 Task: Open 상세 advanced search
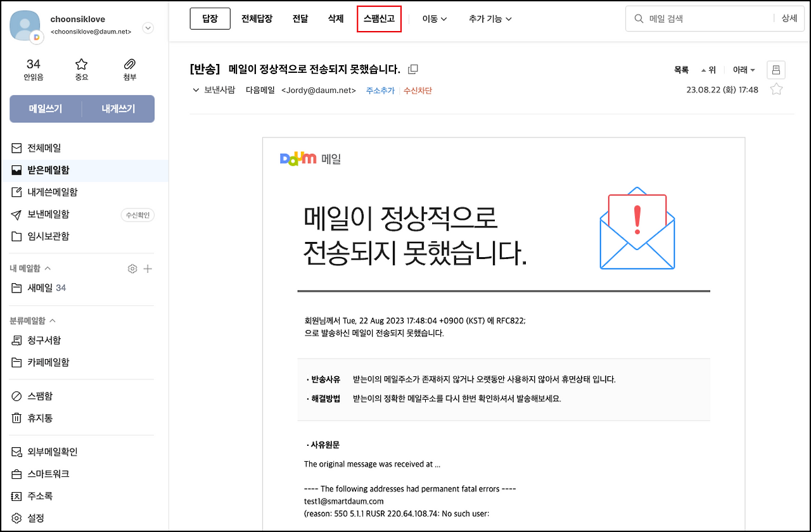[x=789, y=19]
